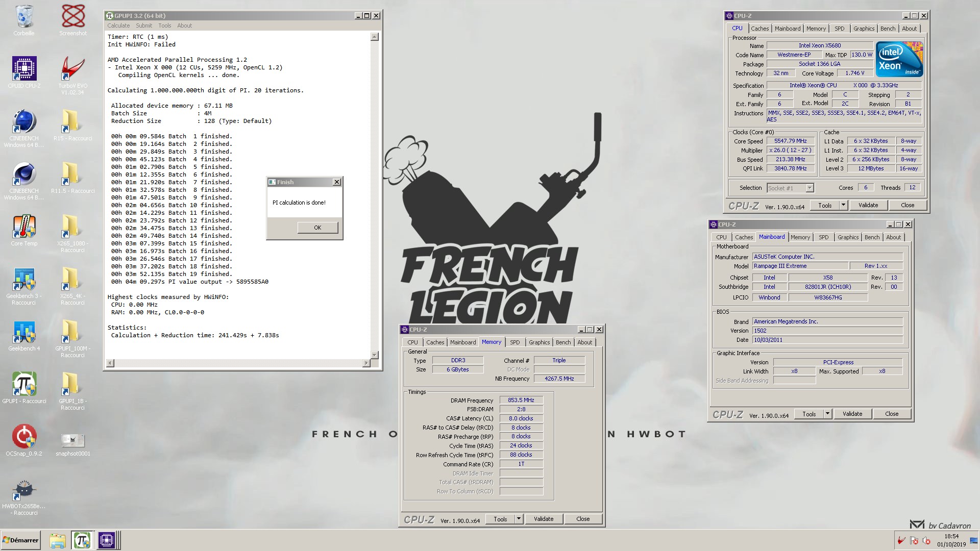Switch to GPUPI in the taskbar

pos(82,540)
